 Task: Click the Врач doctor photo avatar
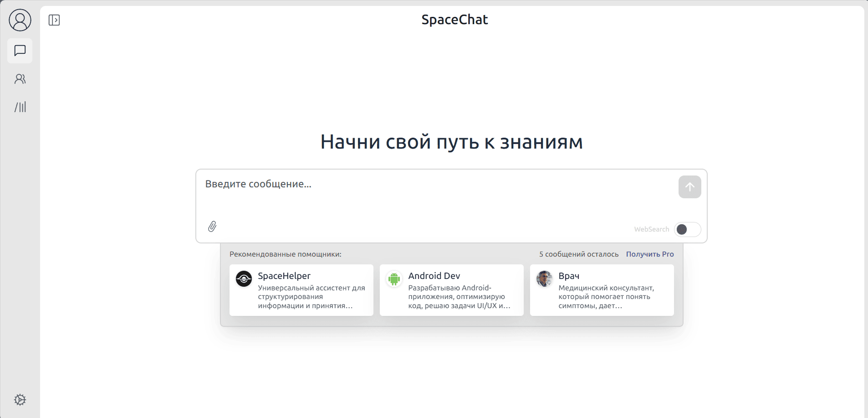[545, 279]
